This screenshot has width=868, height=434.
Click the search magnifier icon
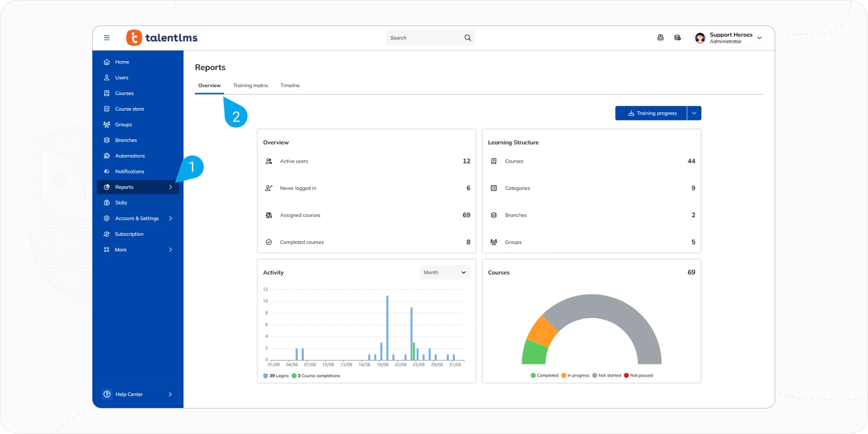coord(468,38)
